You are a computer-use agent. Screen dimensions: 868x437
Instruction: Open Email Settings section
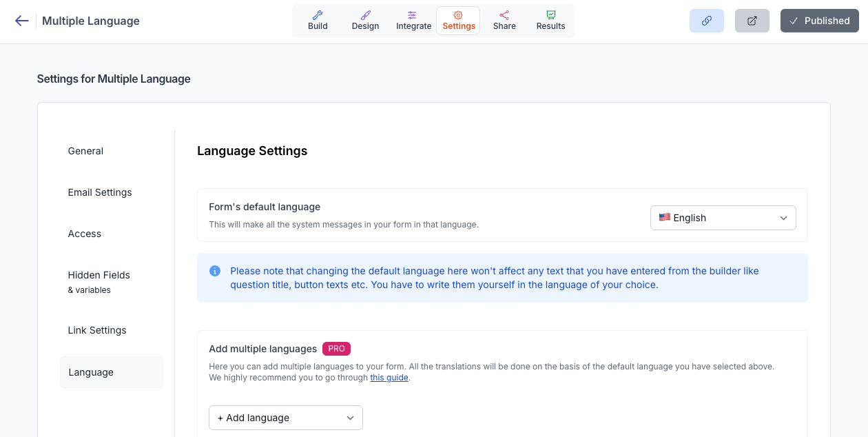point(100,192)
